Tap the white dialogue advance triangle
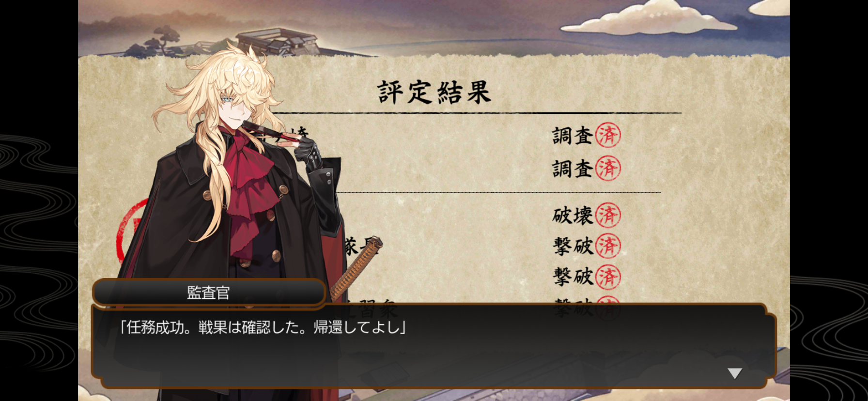The height and width of the screenshot is (401, 868). point(735,373)
